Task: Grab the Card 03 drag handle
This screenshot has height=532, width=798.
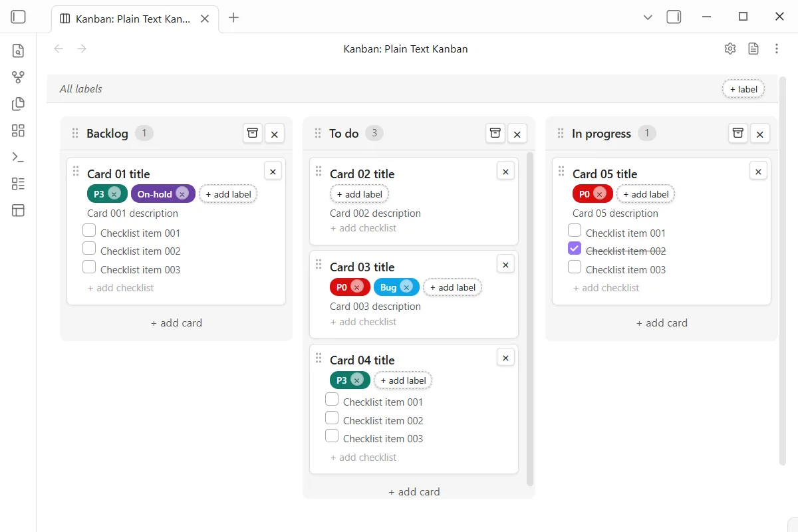Action: [x=319, y=264]
